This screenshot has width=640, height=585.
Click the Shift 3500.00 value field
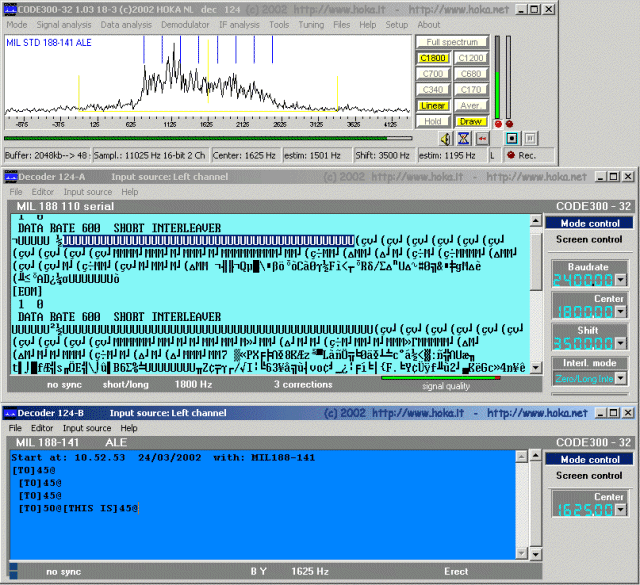click(x=584, y=344)
